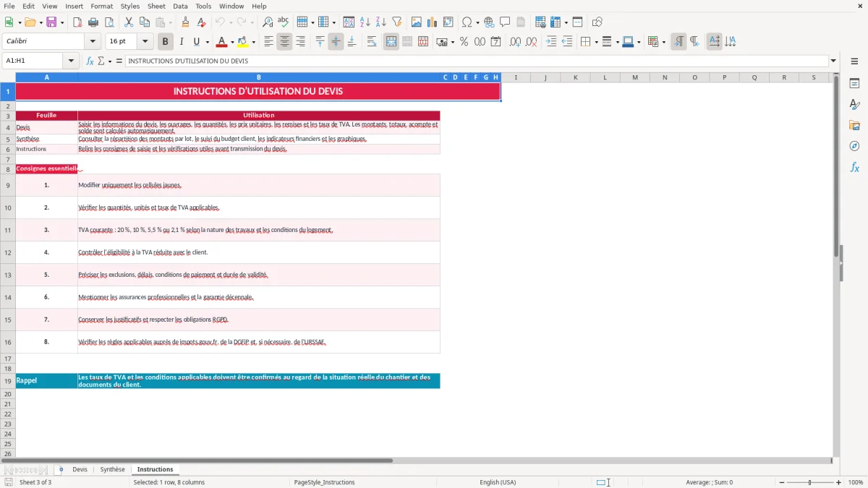Apply AutoFilter using the funnel icon

coord(396,22)
